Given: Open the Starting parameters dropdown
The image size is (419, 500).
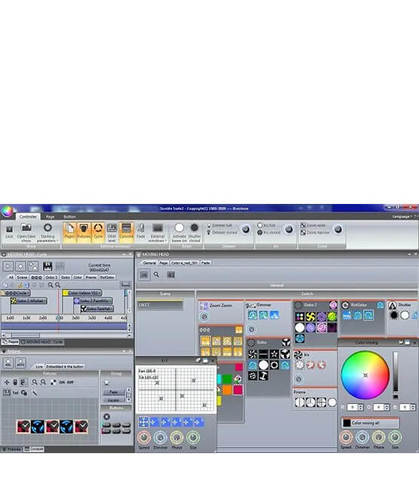Looking at the screenshot, I should tap(48, 232).
